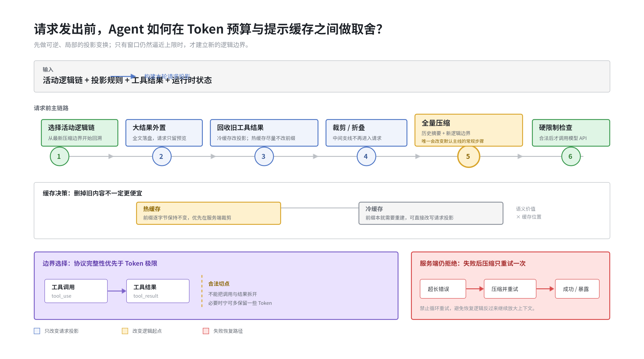Click the 冷缓存 box
This screenshot has width=644, height=359.
(431, 213)
